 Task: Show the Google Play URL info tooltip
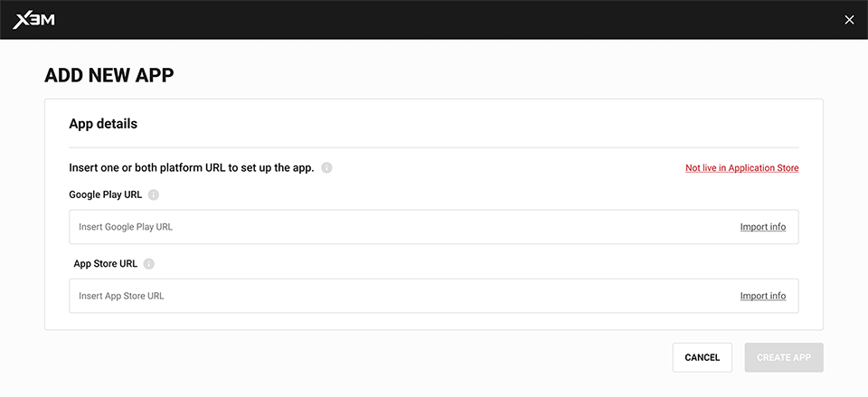tap(154, 195)
